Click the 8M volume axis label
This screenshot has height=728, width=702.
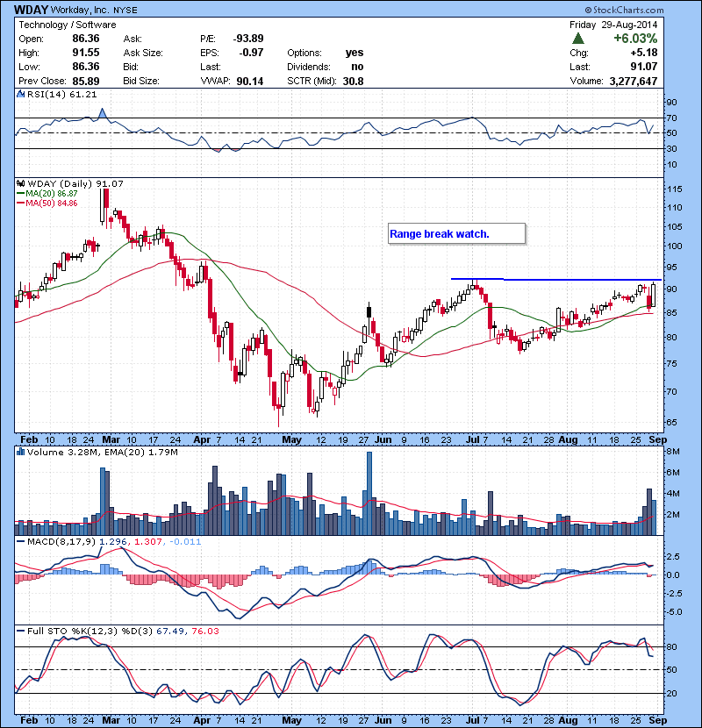(673, 452)
